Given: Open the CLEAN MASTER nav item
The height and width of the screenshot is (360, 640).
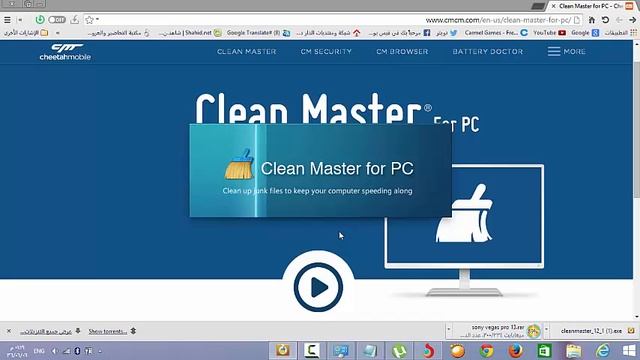Looking at the screenshot, I should point(247,51).
